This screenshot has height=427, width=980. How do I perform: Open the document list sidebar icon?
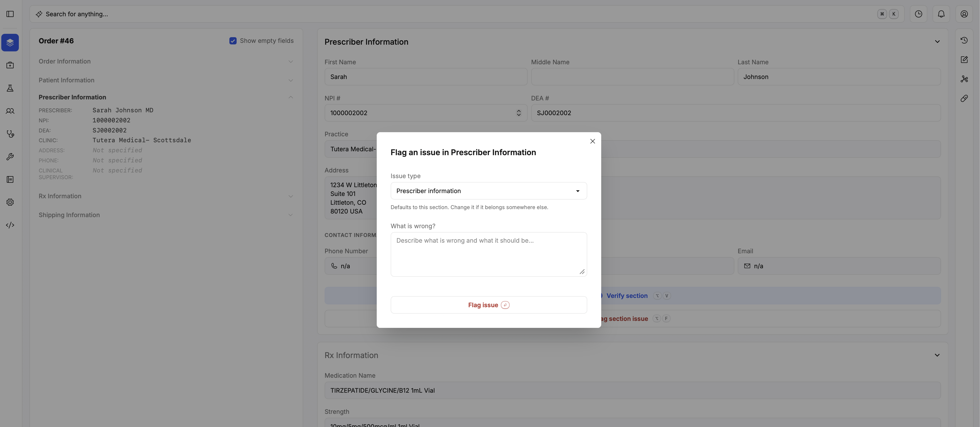pyautogui.click(x=10, y=180)
